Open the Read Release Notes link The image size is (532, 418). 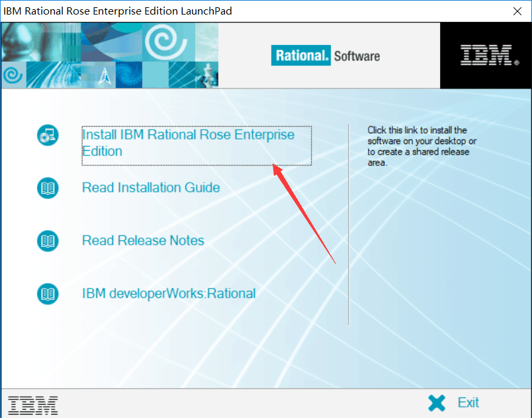pos(143,241)
